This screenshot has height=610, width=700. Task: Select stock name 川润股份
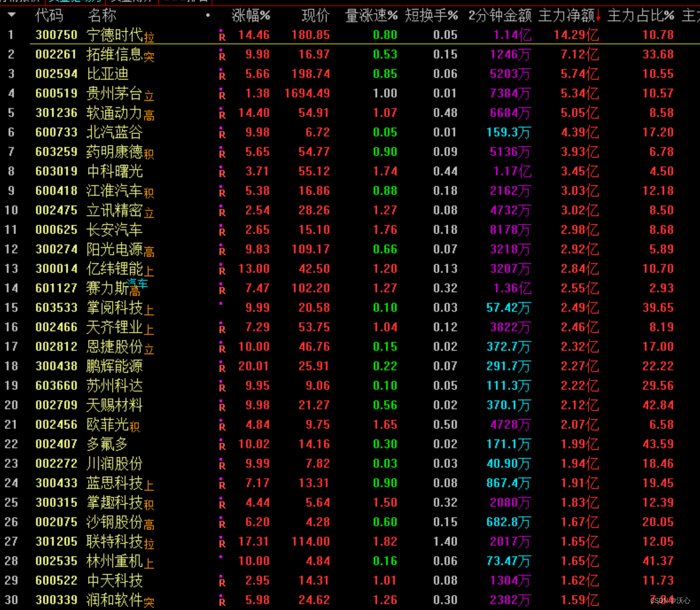pos(115,464)
